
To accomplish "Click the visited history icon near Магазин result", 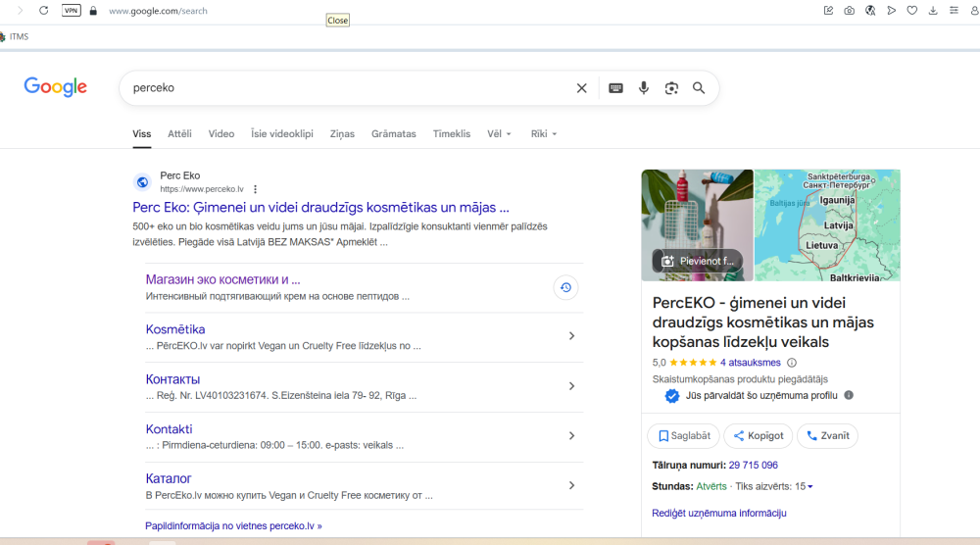I will pyautogui.click(x=565, y=287).
